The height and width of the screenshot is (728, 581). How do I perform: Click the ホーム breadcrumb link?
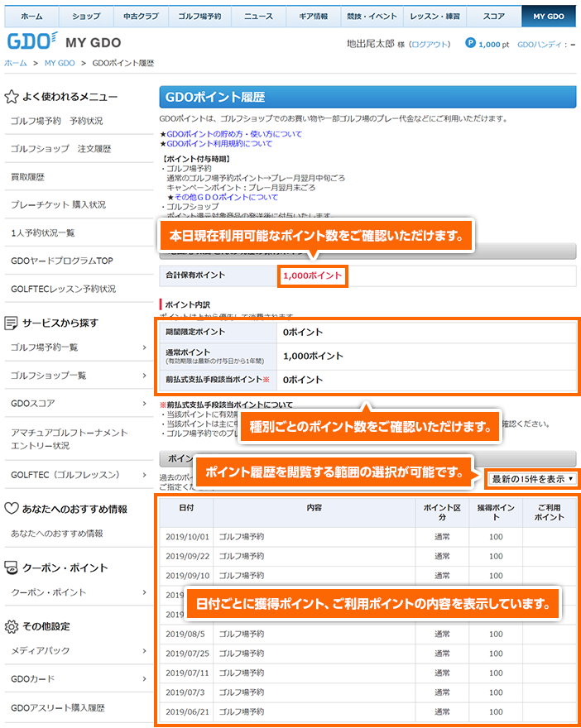16,63
